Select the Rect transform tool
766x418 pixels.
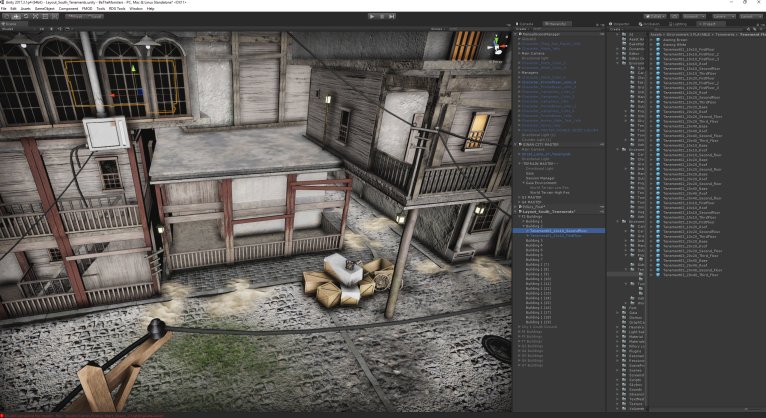click(x=45, y=16)
